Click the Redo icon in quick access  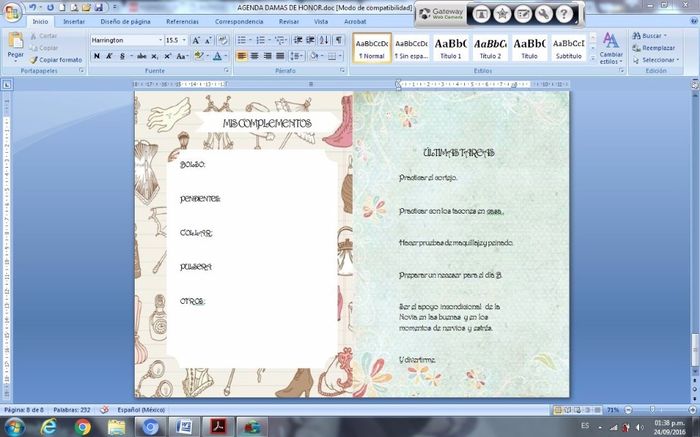pyautogui.click(x=50, y=8)
